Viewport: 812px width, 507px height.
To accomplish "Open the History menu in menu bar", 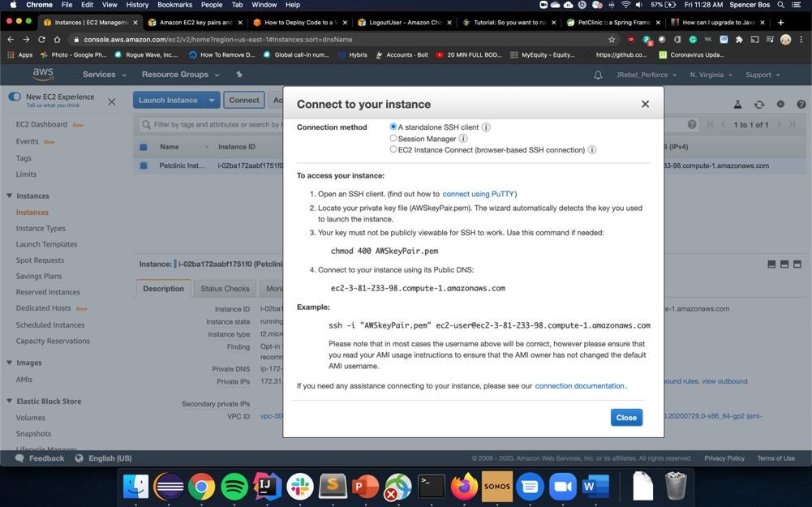I will [x=137, y=5].
